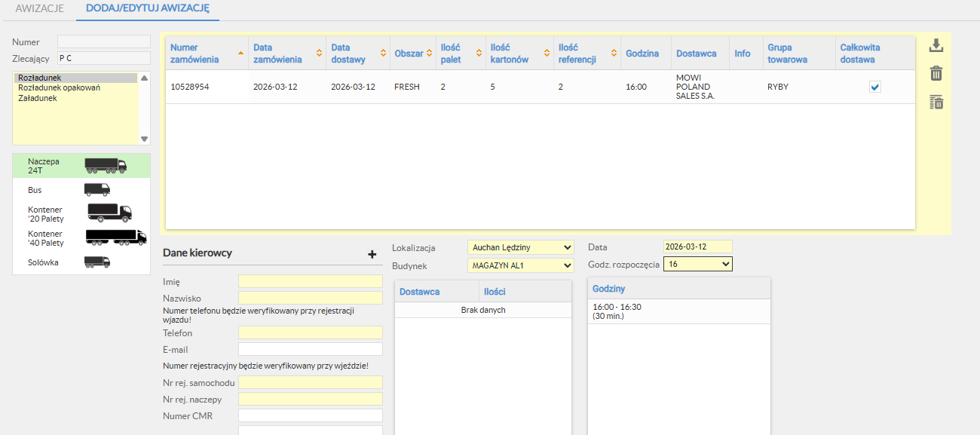
Task: Uncheck the Całkowita dostawa checkbox
Action: [874, 87]
